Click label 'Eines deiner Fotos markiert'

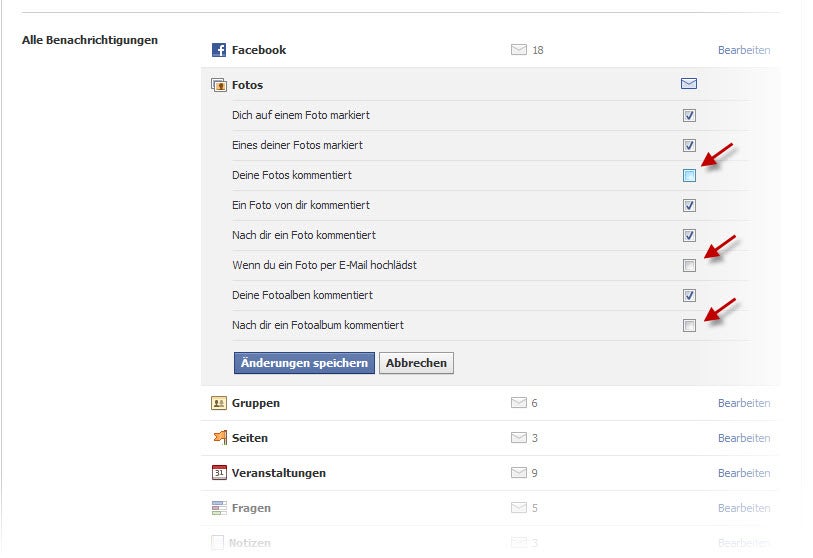pos(297,145)
